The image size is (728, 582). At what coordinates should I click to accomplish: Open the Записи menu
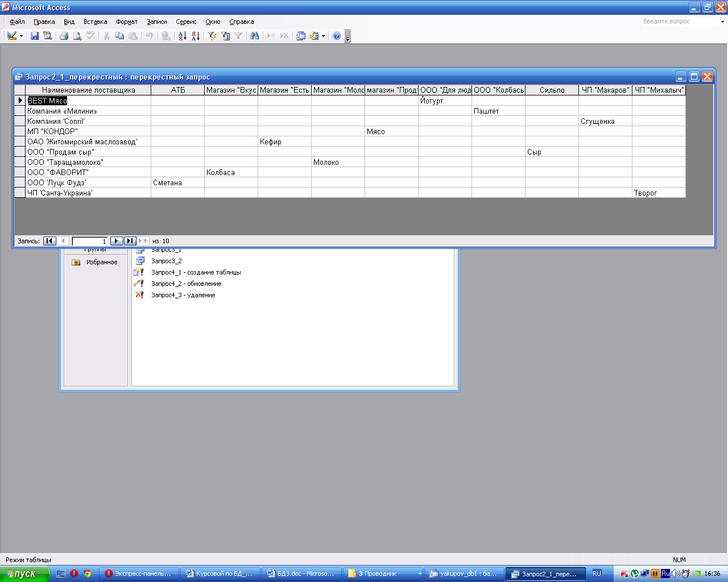(156, 22)
